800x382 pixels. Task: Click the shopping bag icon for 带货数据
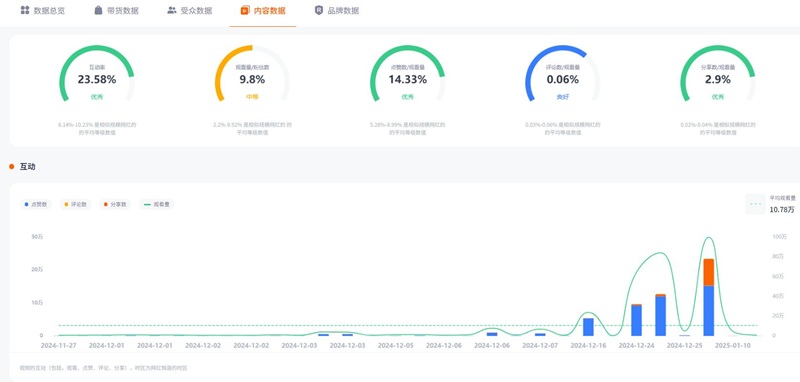(x=98, y=10)
